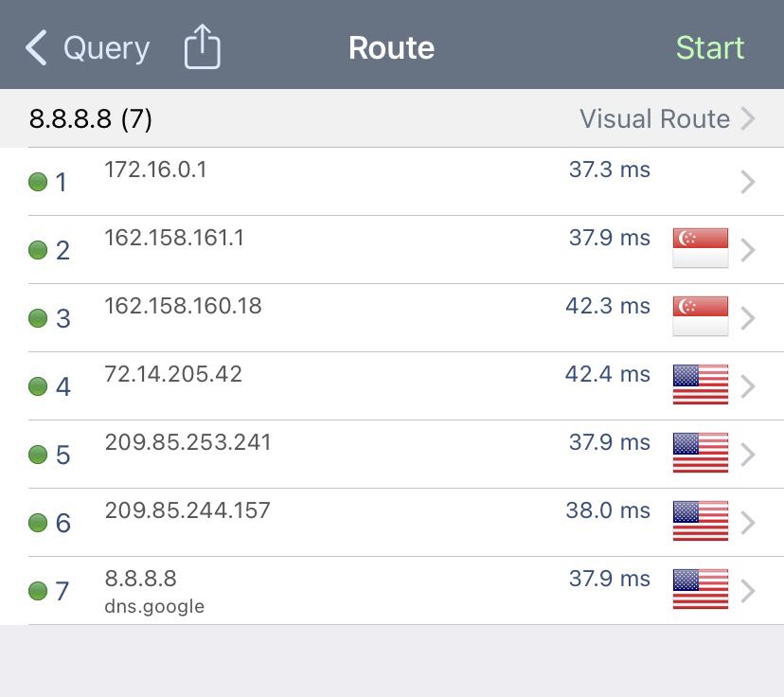Tap the US flag on hop 5
The image size is (784, 697).
click(x=700, y=453)
